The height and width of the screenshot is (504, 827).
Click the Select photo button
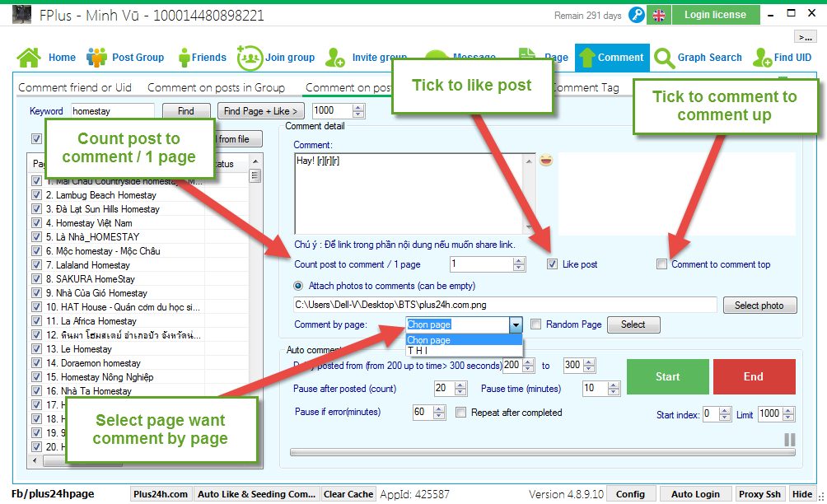point(759,306)
